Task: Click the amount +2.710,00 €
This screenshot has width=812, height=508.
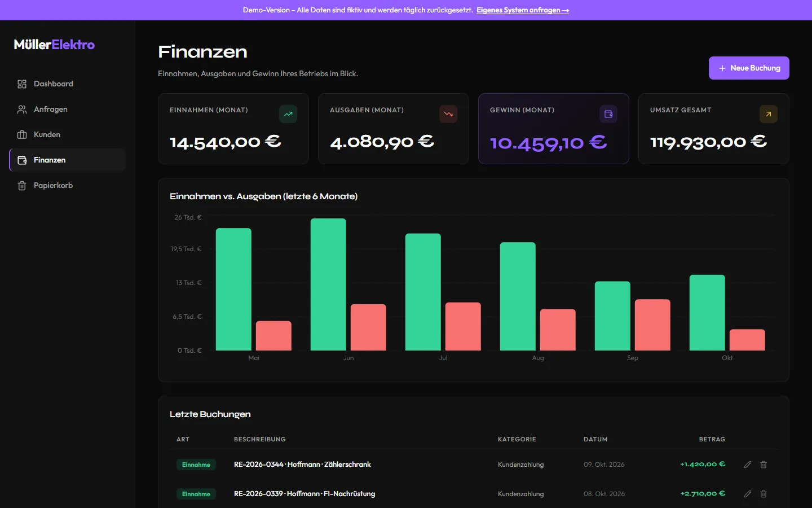Action: tap(703, 494)
